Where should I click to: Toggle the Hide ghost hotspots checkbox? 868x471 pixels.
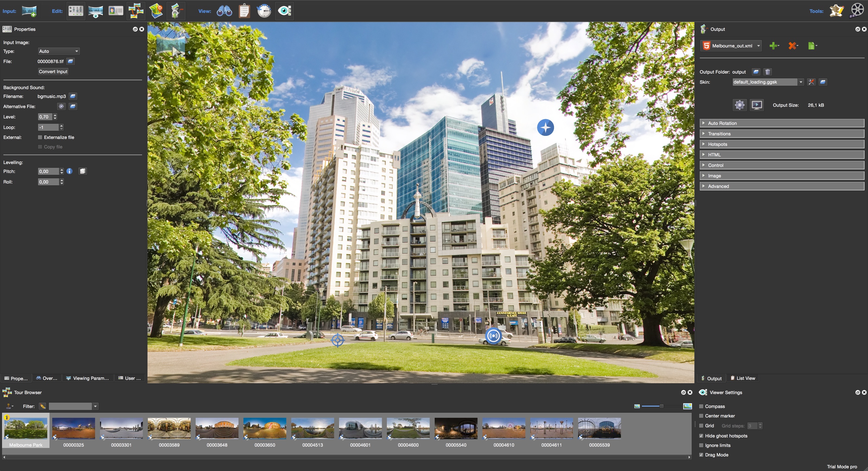(702, 436)
